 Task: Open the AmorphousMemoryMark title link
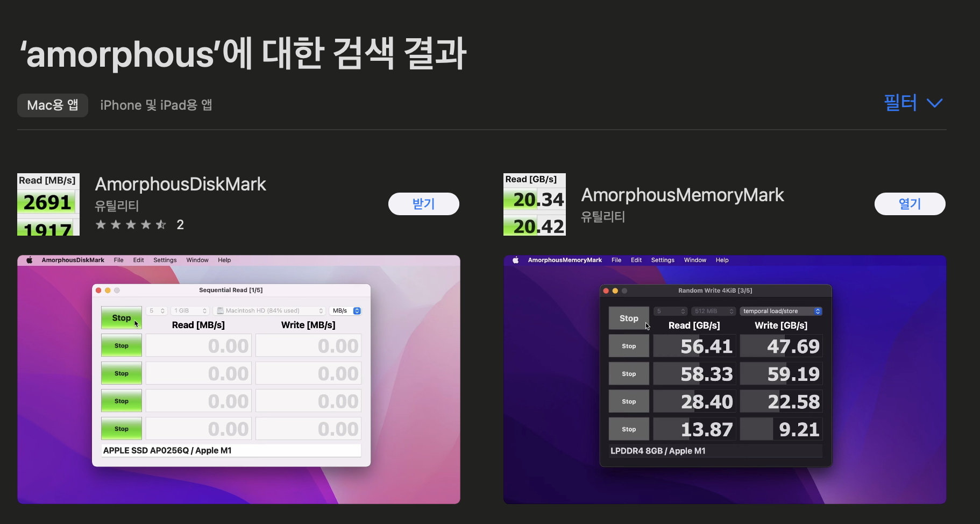683,195
